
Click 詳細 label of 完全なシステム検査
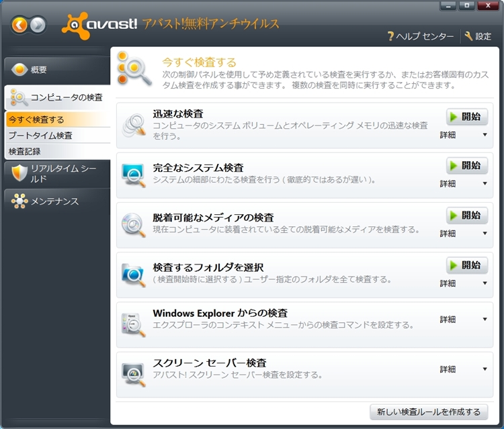click(448, 184)
